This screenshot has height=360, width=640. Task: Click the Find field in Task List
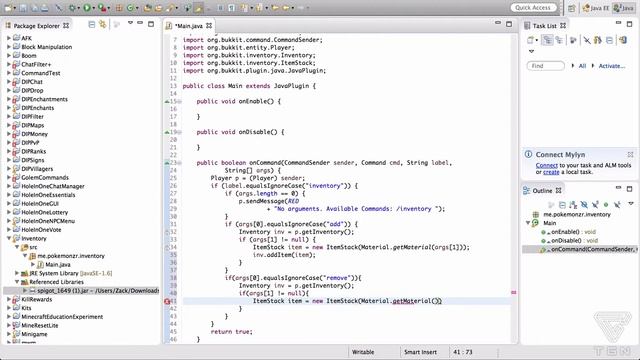(546, 66)
